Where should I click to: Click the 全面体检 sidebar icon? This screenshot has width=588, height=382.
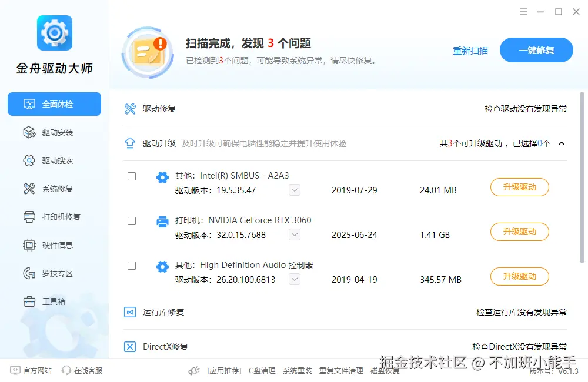[x=29, y=104]
